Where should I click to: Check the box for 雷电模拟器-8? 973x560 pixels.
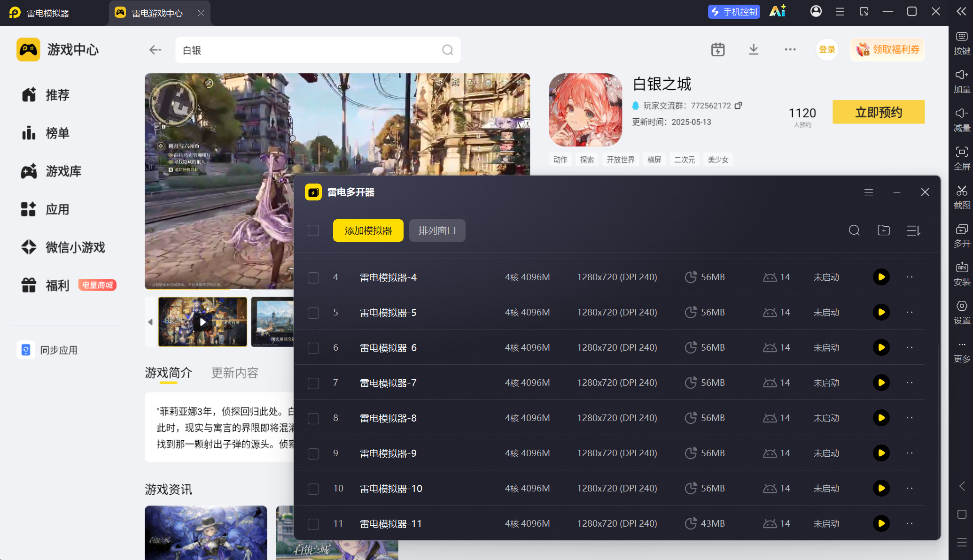point(313,418)
